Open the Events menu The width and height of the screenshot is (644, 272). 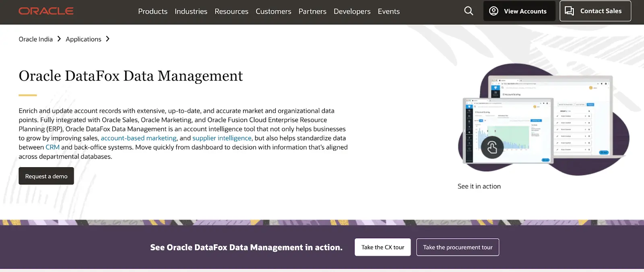[389, 11]
